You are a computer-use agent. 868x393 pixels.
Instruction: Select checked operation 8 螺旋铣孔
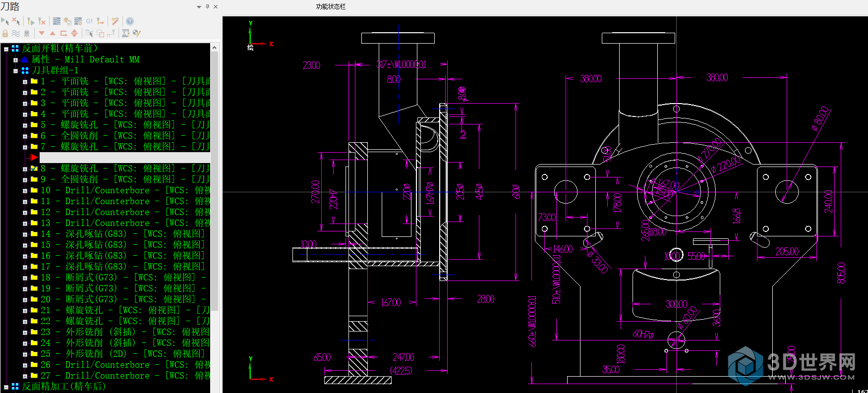click(x=125, y=168)
